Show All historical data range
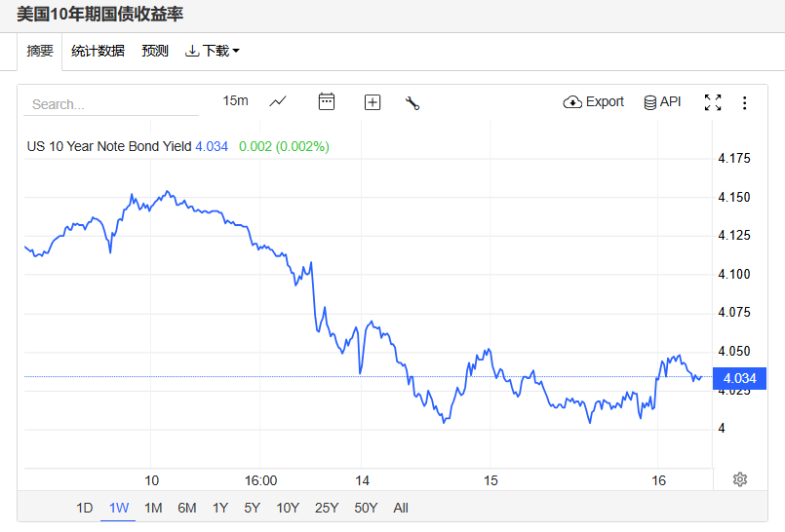 tap(401, 508)
